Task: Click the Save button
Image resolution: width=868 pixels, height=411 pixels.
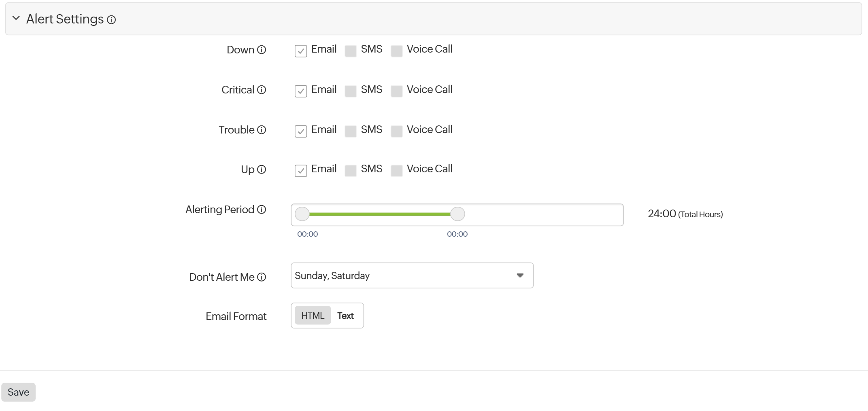Action: tap(18, 392)
